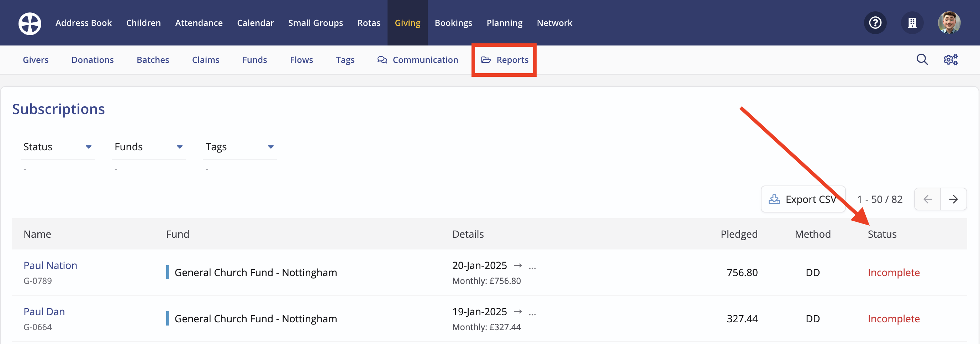980x344 pixels.
Task: Expand the Status filter dropdown
Action: (x=57, y=147)
